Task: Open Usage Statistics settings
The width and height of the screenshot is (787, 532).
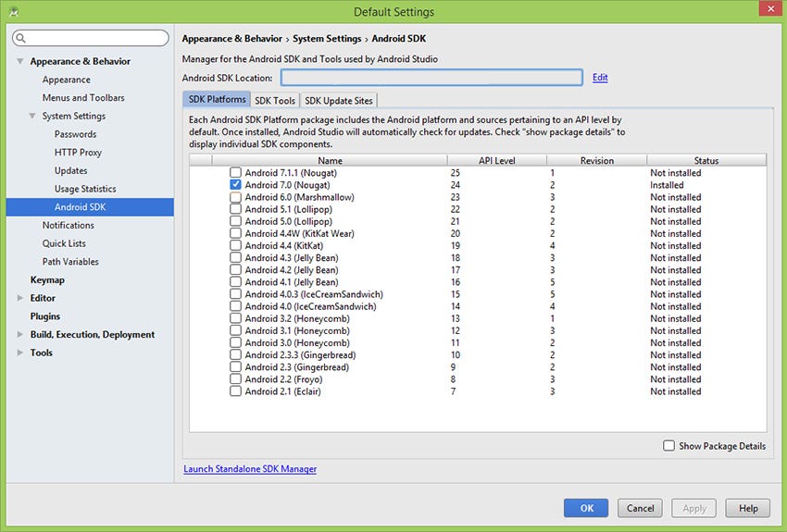Action: (85, 189)
